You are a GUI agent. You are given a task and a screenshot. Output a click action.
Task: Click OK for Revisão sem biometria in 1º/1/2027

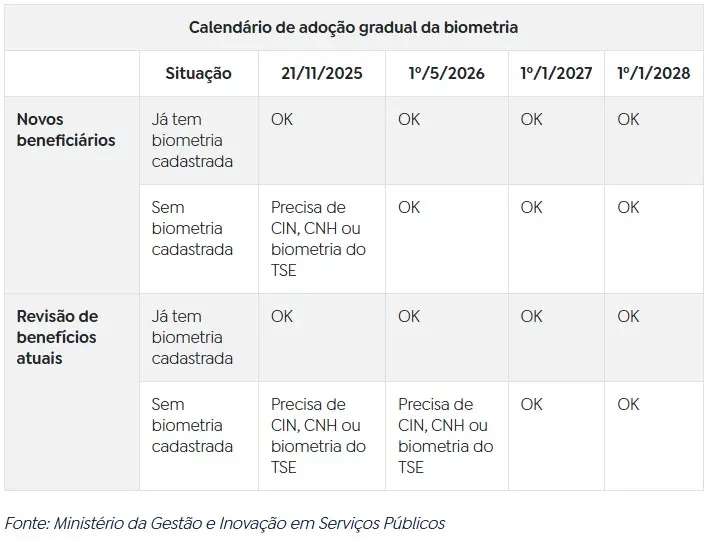(531, 404)
